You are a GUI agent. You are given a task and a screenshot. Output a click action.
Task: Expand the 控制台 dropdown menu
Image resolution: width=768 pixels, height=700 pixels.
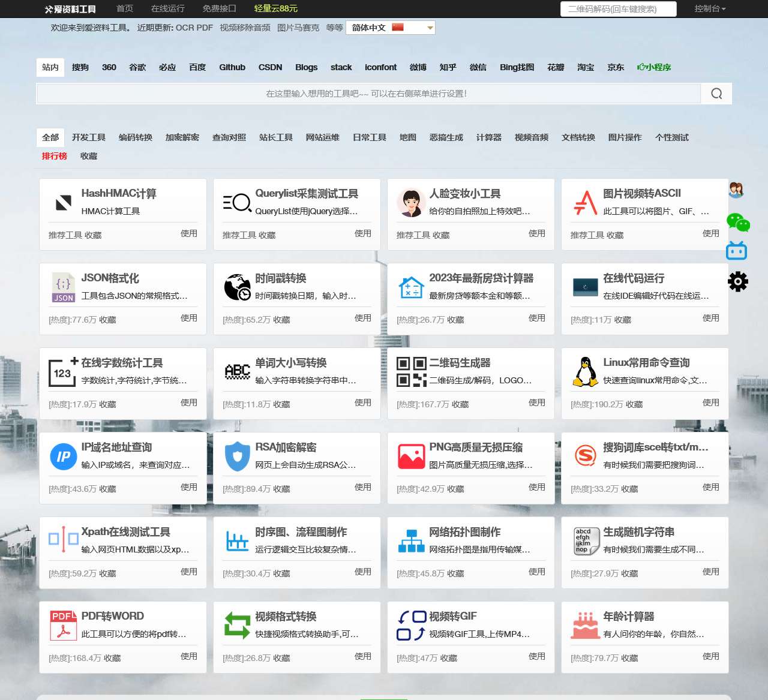coord(710,9)
